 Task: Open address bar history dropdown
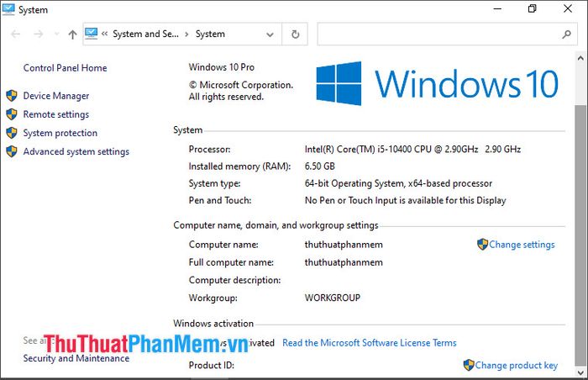pos(270,34)
